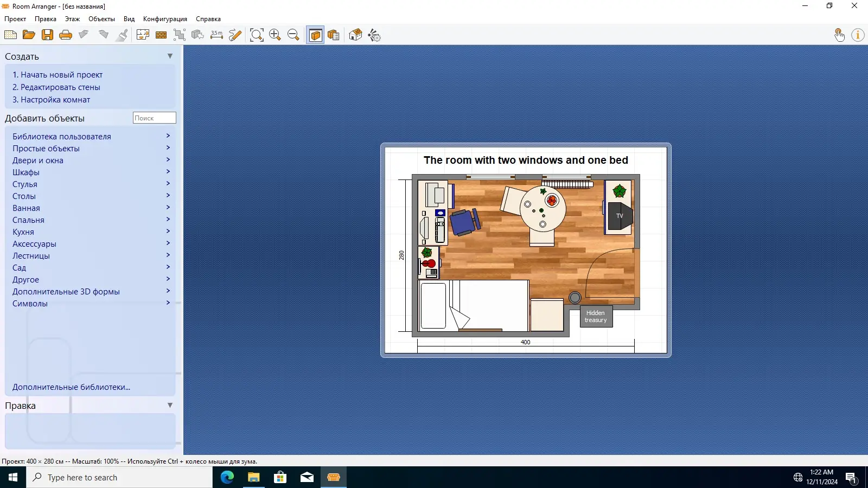The image size is (868, 488).
Task: Print the plan using the printer icon
Action: tap(66, 35)
